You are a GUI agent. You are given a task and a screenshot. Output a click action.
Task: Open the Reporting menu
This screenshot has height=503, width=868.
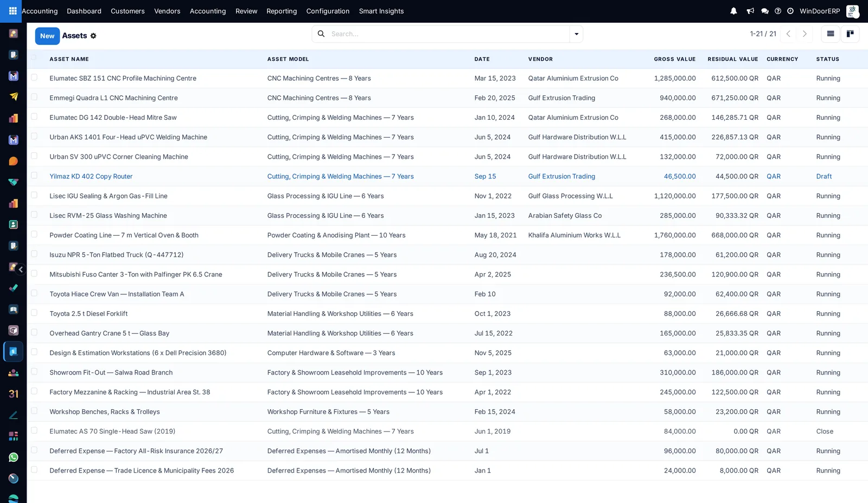282,11
